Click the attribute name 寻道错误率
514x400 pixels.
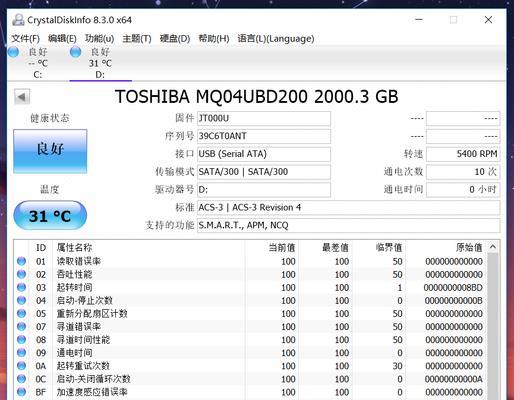pos(79,327)
